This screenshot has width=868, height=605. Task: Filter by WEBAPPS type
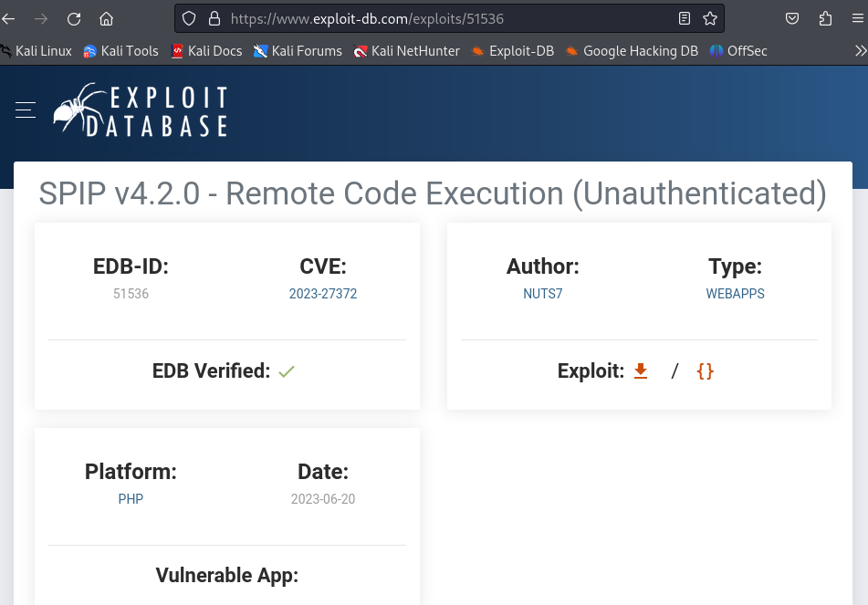[x=735, y=294]
